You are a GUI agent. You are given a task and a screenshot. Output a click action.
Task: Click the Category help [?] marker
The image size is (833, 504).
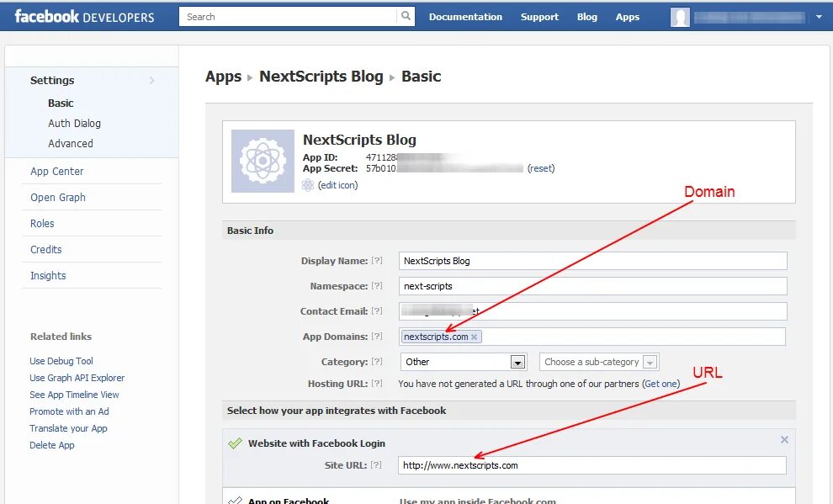(x=377, y=361)
